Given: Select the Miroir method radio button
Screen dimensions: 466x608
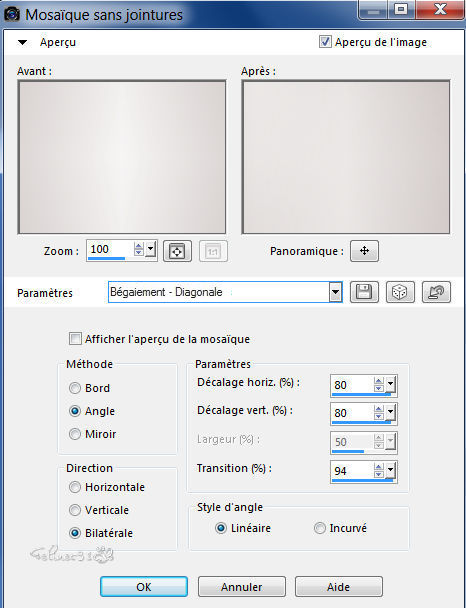Looking at the screenshot, I should click(x=74, y=434).
